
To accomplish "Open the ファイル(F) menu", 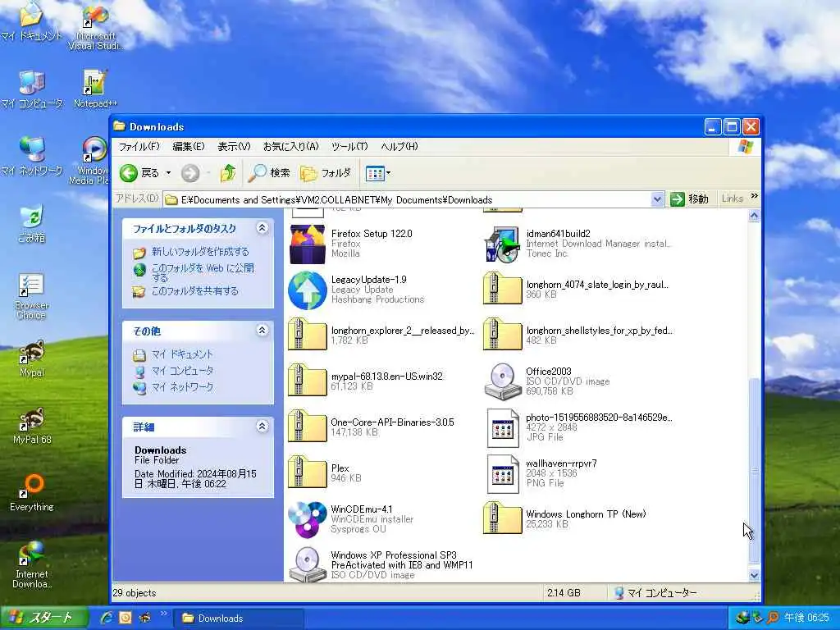I will tap(139, 146).
